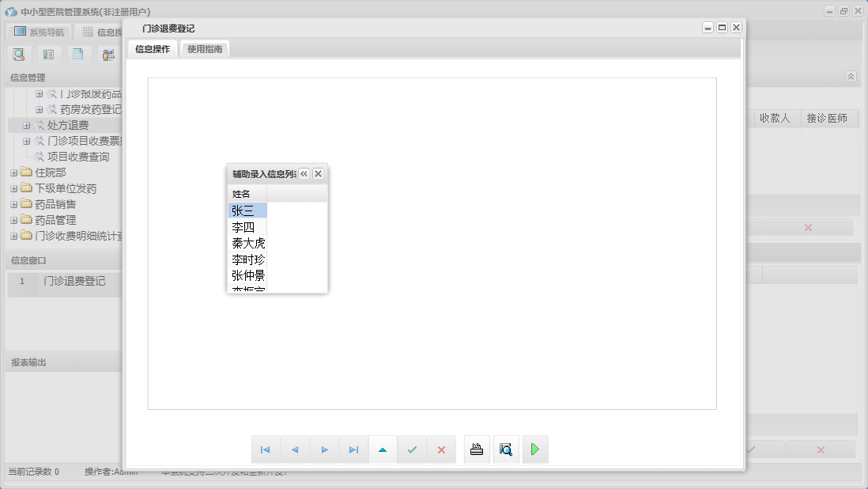Click red X button in background right panel

808,228
